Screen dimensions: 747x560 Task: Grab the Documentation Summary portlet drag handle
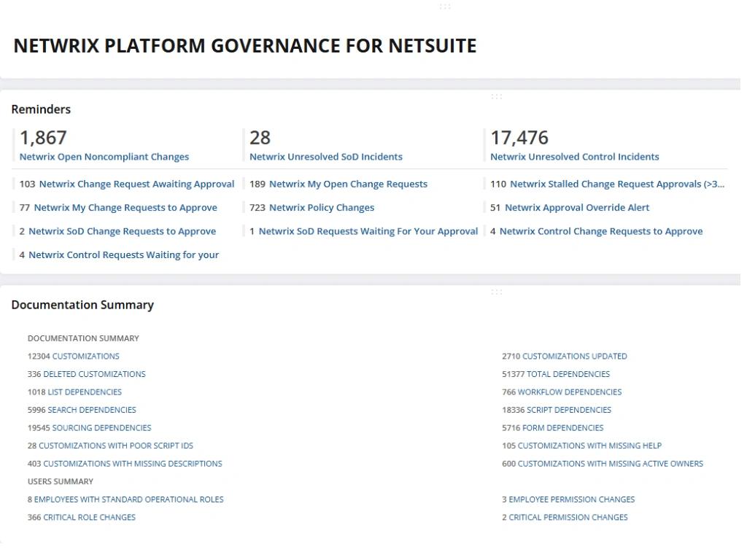[496, 292]
